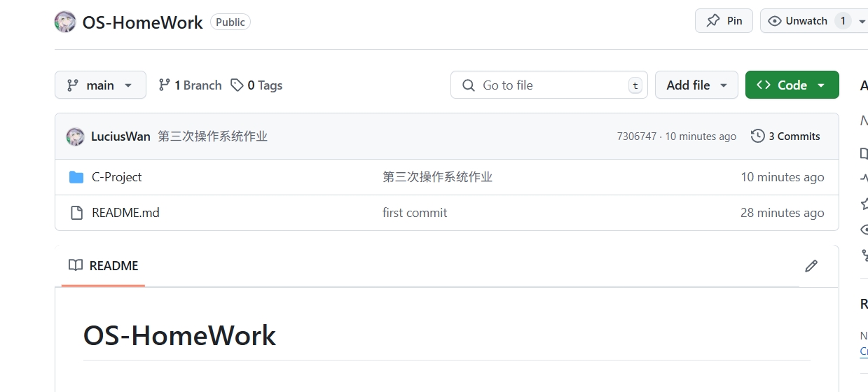
Task: Click the t keyboard shortcut hint
Action: click(635, 85)
